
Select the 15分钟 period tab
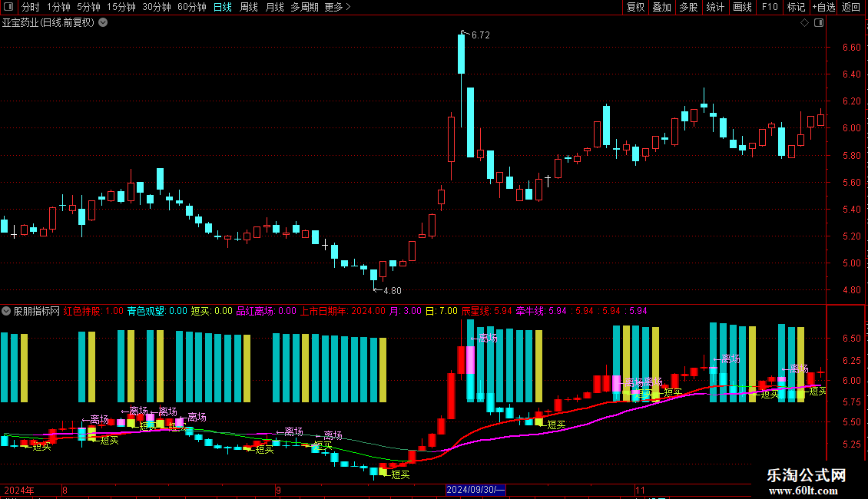(x=121, y=7)
